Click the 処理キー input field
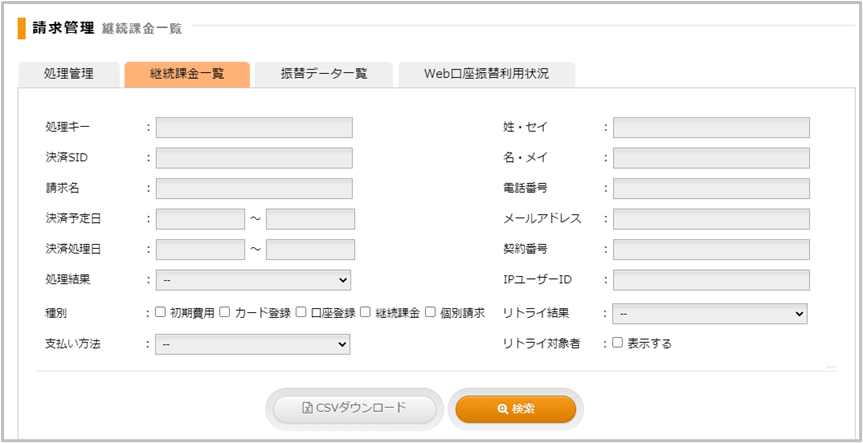Image resolution: width=863 pixels, height=443 pixels. pyautogui.click(x=254, y=127)
